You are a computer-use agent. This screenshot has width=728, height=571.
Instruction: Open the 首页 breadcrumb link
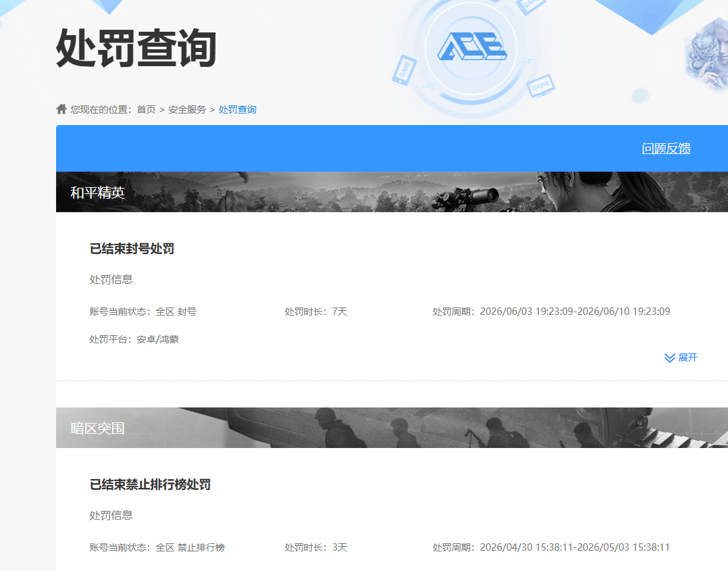pyautogui.click(x=147, y=109)
